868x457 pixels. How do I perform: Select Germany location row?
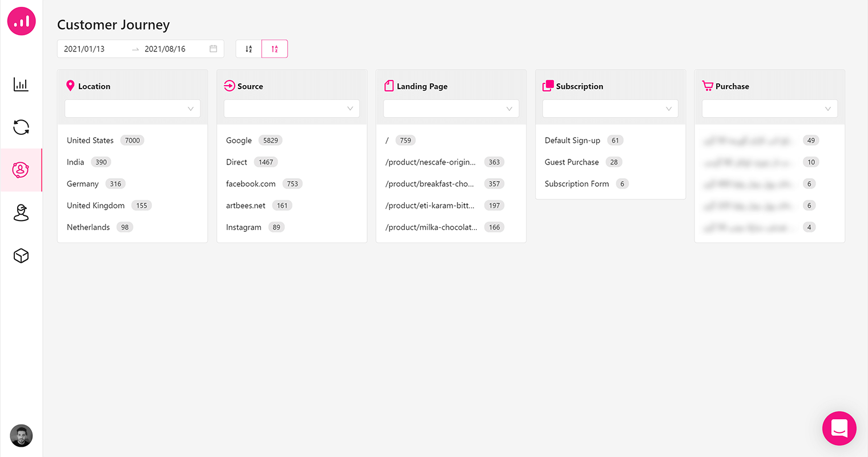point(132,183)
